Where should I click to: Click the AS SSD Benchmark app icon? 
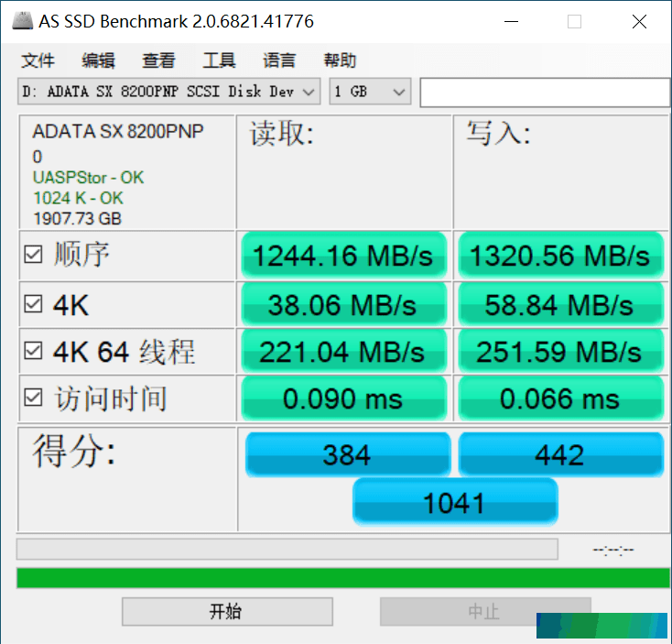[x=22, y=21]
